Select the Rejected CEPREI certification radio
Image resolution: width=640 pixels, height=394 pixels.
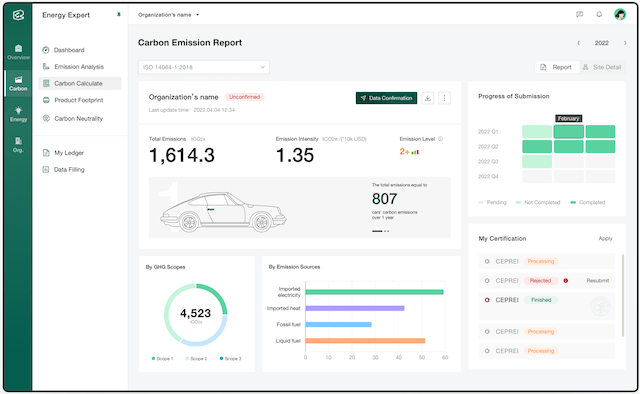(487, 280)
